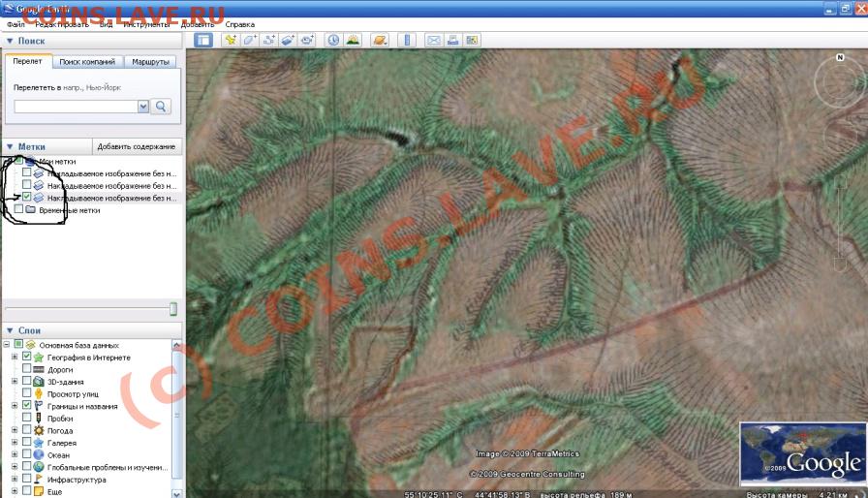Enable the Пробки layer checkbox

pos(26,418)
